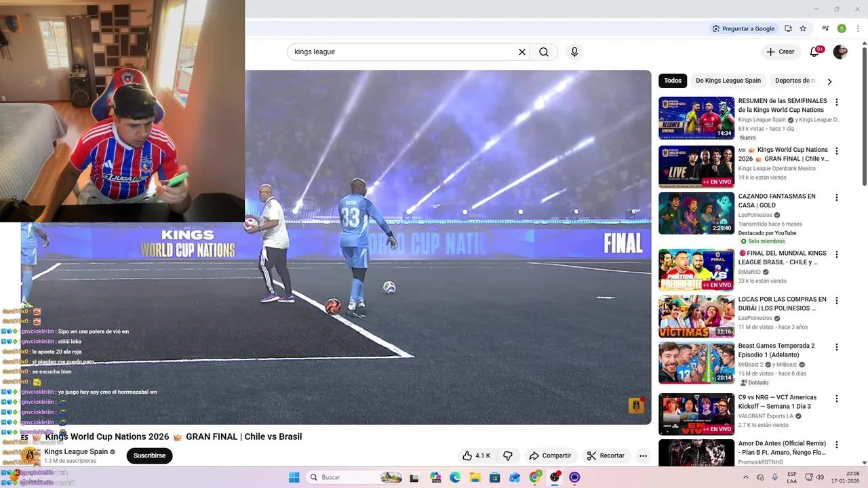Open LOCAS POR LAS COMPRAS EN DUBÁI title
This screenshot has width=868, height=488.
pos(782,304)
